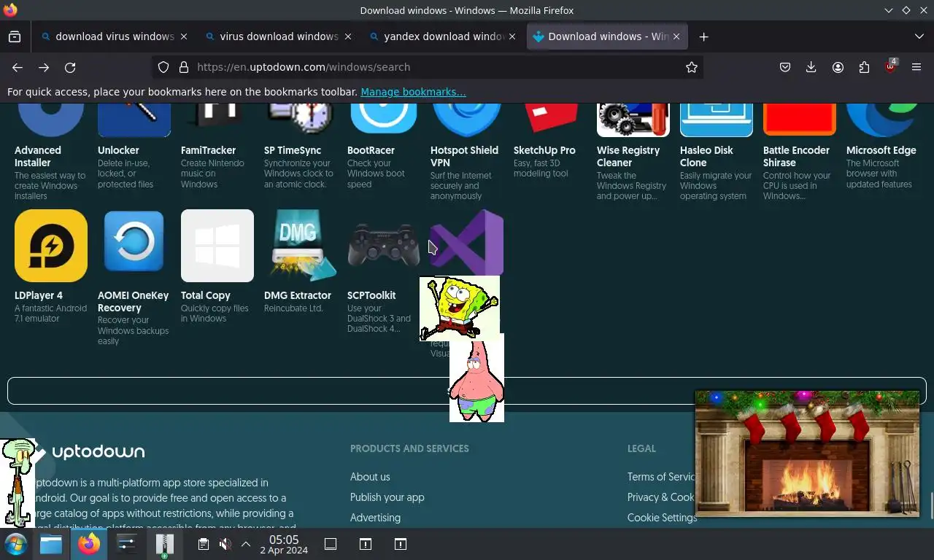Open the DMG Extractor app icon
Screen dimensions: 934x560
(x=301, y=246)
